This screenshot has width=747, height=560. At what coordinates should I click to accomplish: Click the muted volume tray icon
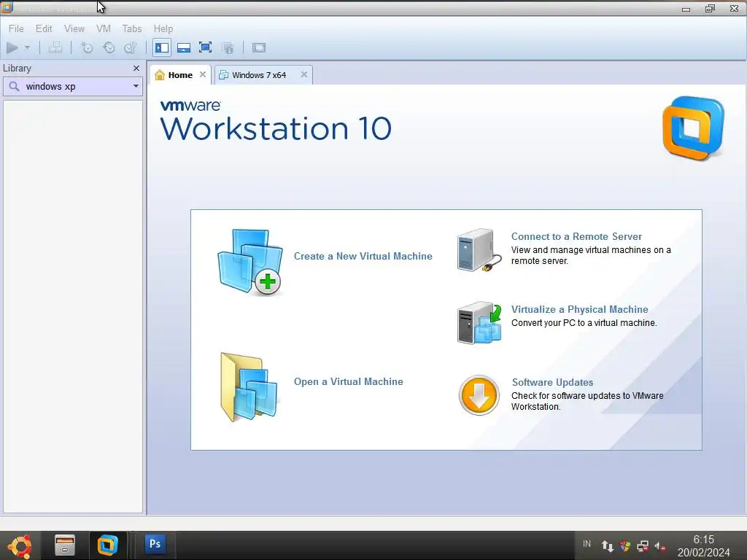pos(659,546)
